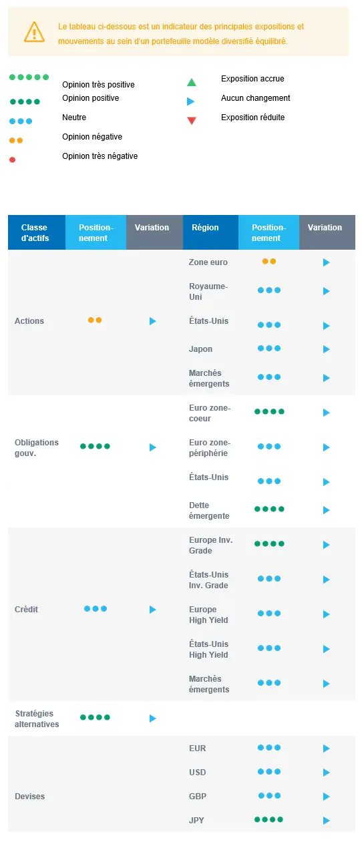
Task: Click the orange dots in Zone euro row
Action: tap(269, 261)
